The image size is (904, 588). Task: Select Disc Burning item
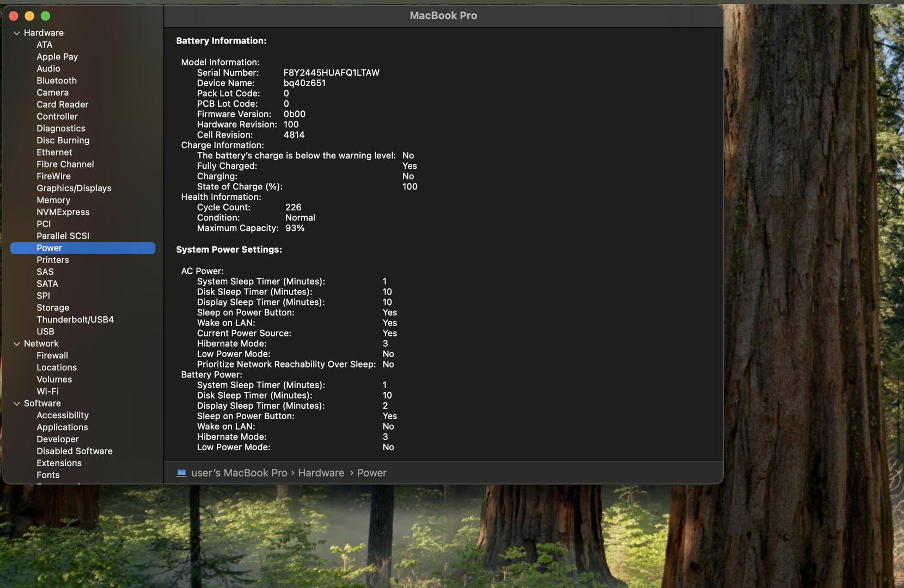click(x=63, y=141)
